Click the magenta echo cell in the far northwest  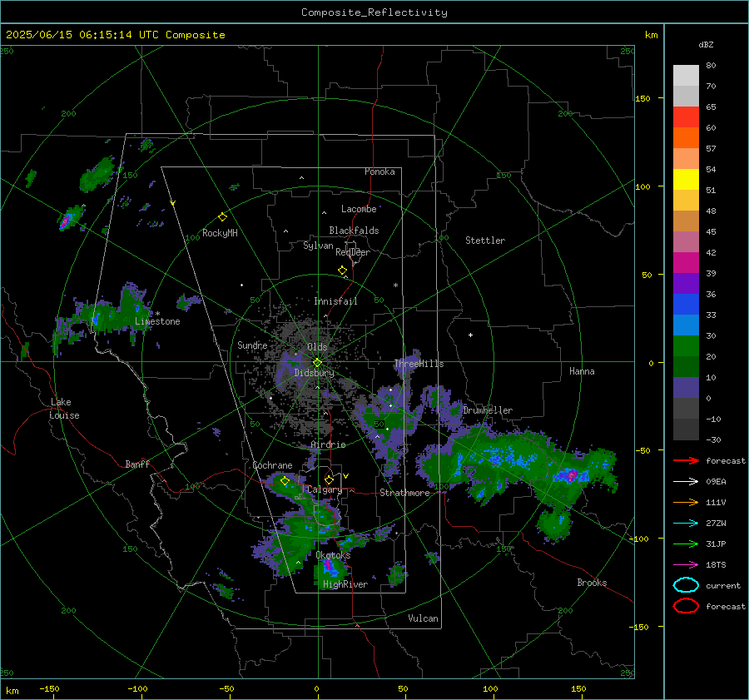pos(66,221)
